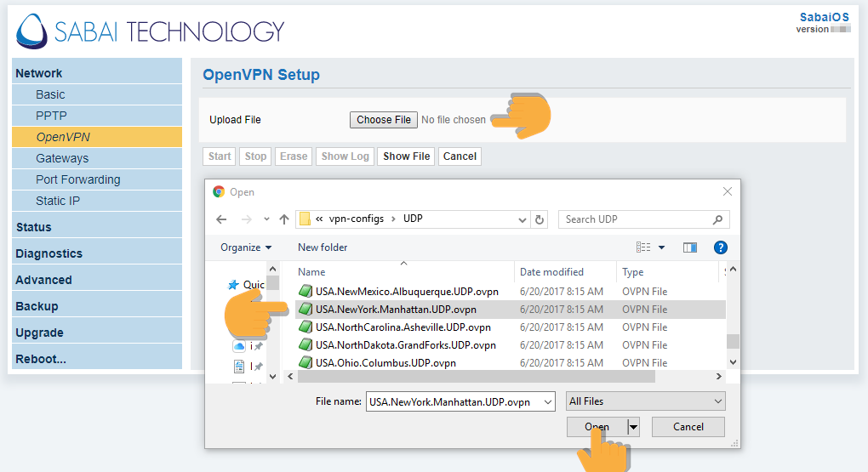Click the OneDrive cloud icon in sidebar

click(x=239, y=346)
